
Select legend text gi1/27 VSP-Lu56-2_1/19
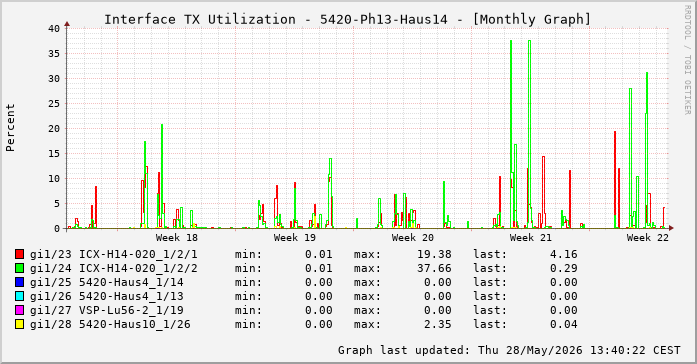(x=107, y=310)
